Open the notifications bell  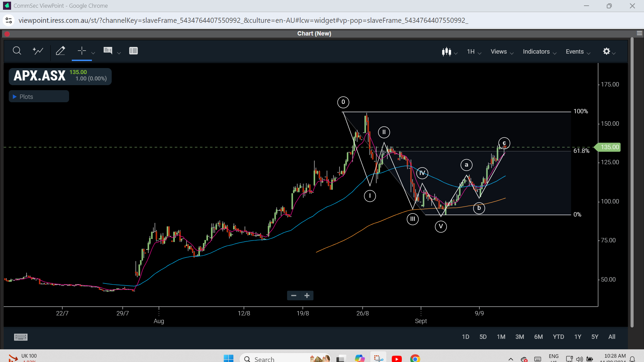click(632, 359)
